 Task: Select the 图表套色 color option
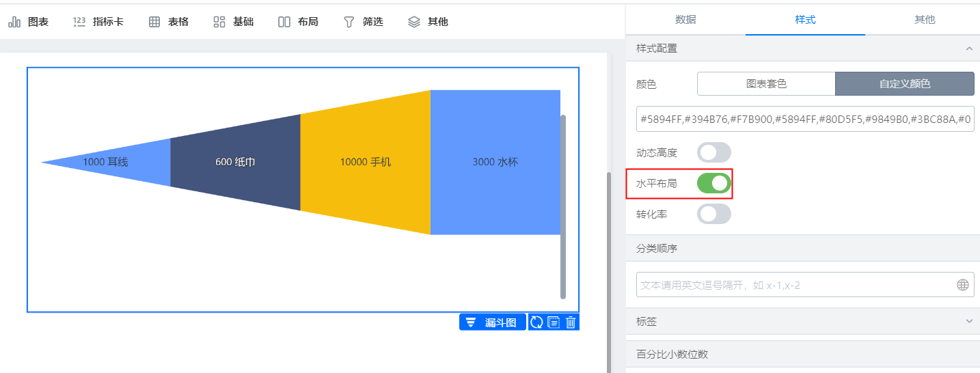click(x=766, y=84)
